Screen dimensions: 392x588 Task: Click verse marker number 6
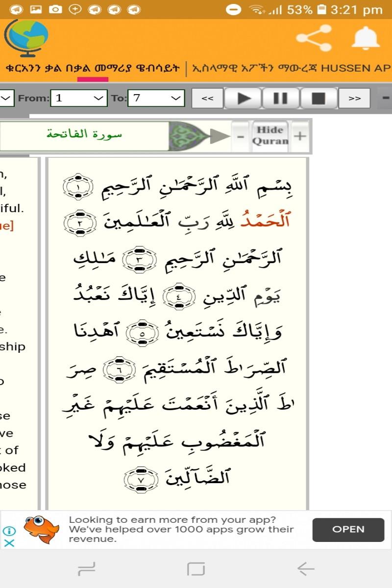pos(119,368)
